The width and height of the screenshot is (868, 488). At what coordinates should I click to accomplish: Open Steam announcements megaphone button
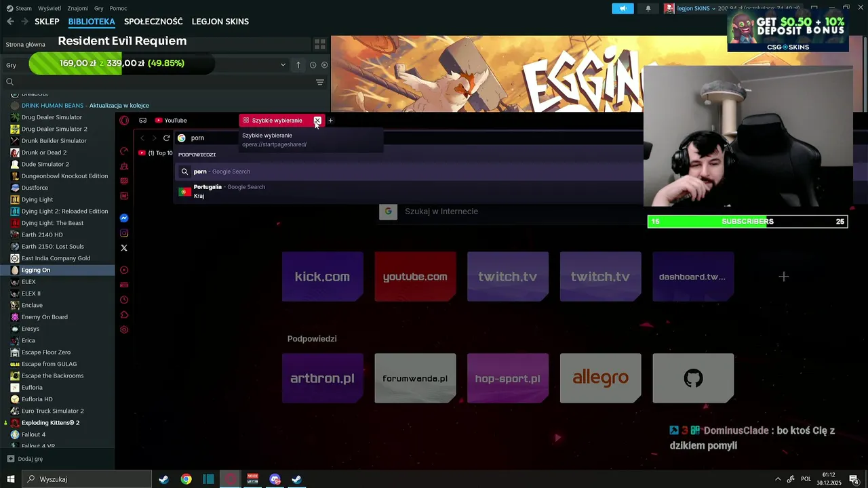(x=623, y=9)
